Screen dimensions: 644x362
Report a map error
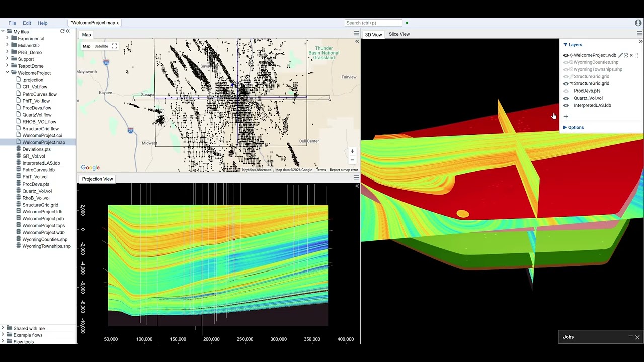[x=344, y=170]
